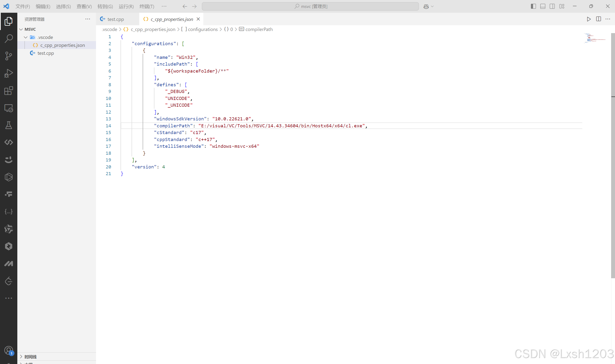
Task: Select the Remote Explorer icon
Action: click(x=9, y=108)
